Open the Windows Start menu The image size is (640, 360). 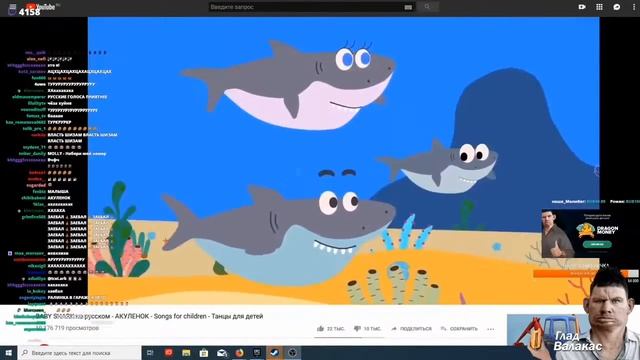pyautogui.click(x=9, y=353)
